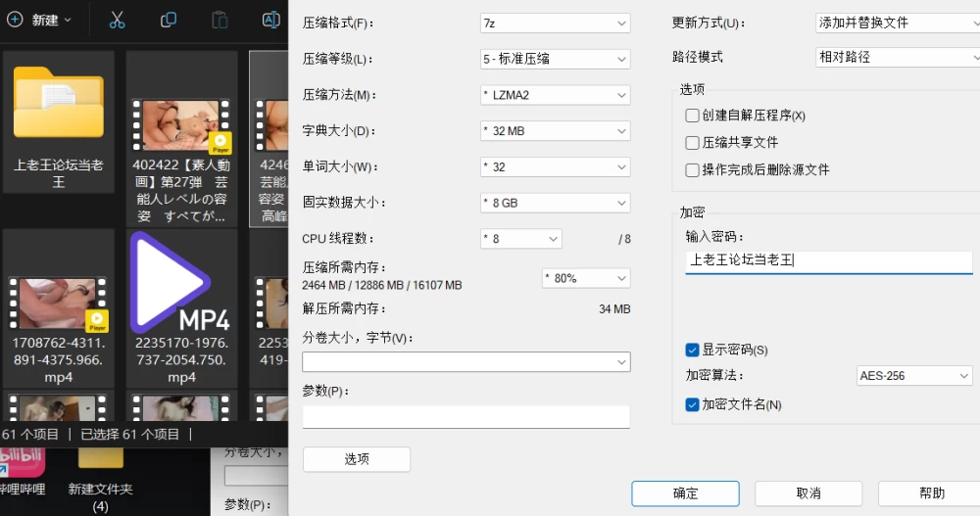This screenshot has width=980, height=516.
Task: Open memory usage dropdown showing 80%
Action: click(586, 278)
